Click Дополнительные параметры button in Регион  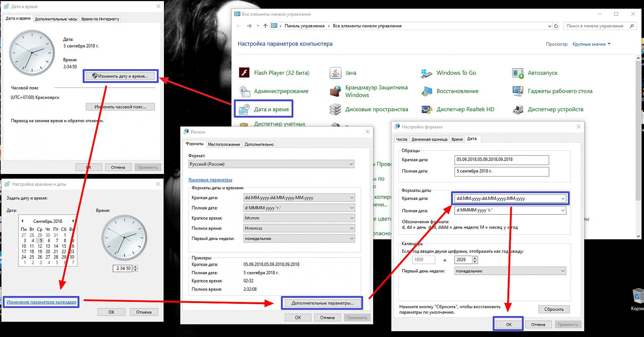[322, 303]
